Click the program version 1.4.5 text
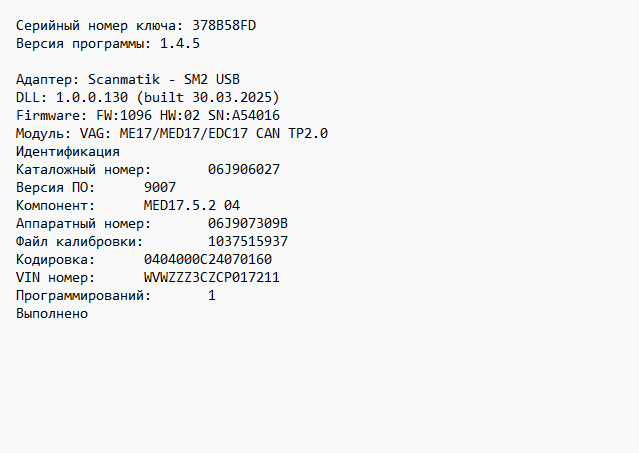Screen dimensions: 639x453 coord(180,43)
